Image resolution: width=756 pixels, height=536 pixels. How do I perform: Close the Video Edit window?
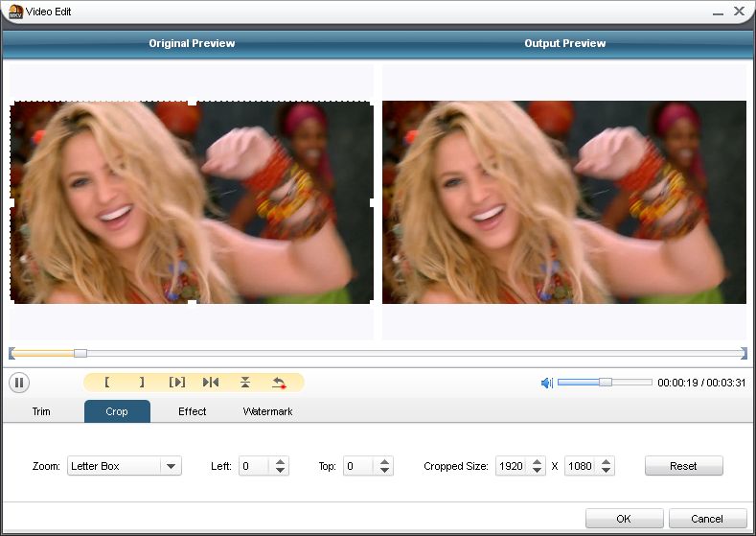click(x=739, y=12)
